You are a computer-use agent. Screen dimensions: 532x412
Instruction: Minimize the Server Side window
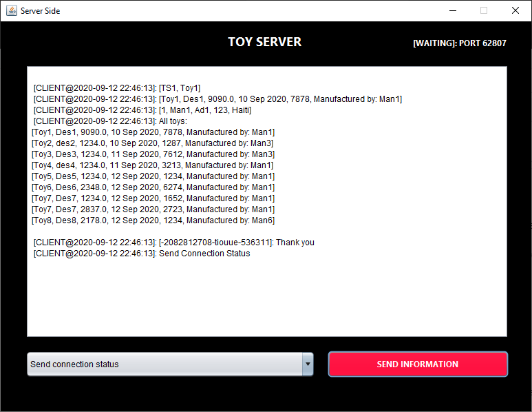tap(453, 10)
